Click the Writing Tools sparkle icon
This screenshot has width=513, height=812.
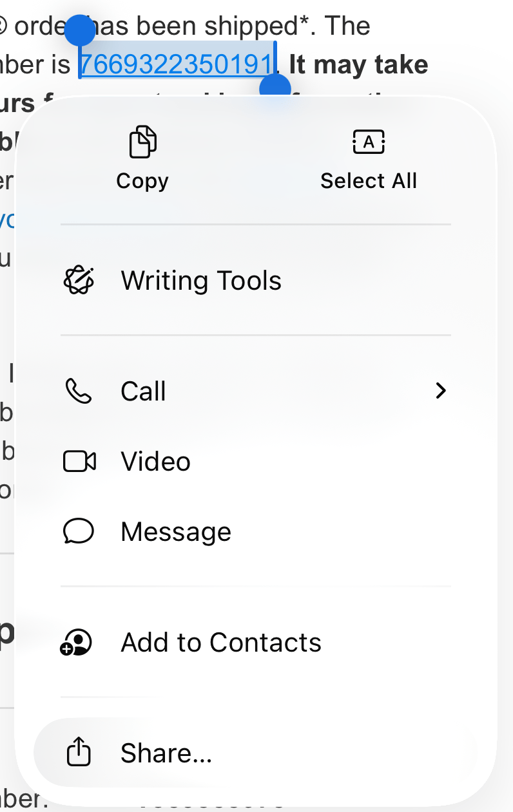point(79,280)
